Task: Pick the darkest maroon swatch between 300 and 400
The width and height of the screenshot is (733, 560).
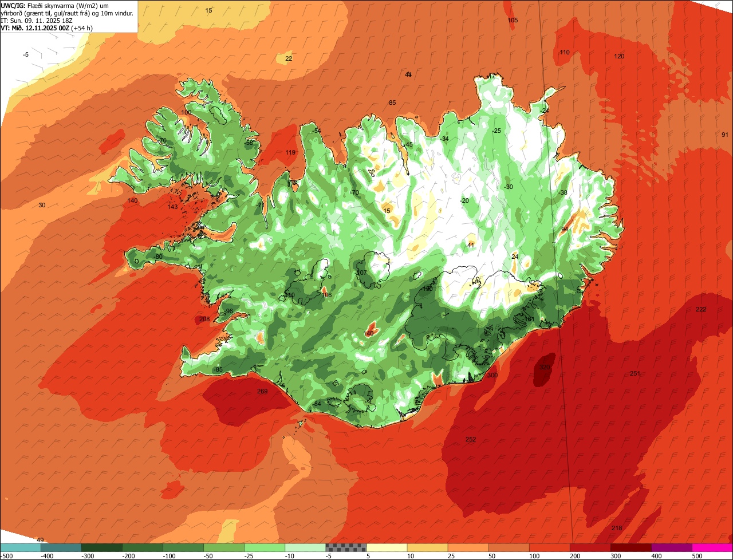Action: [x=632, y=547]
